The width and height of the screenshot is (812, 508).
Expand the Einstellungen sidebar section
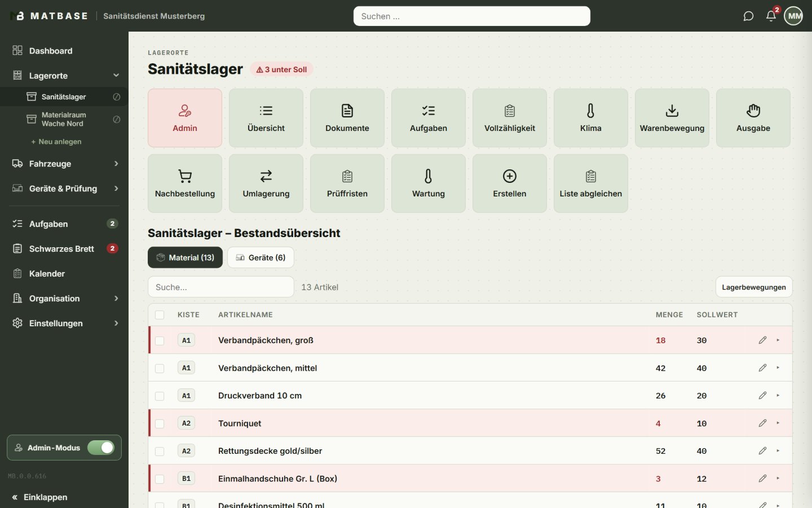[116, 323]
